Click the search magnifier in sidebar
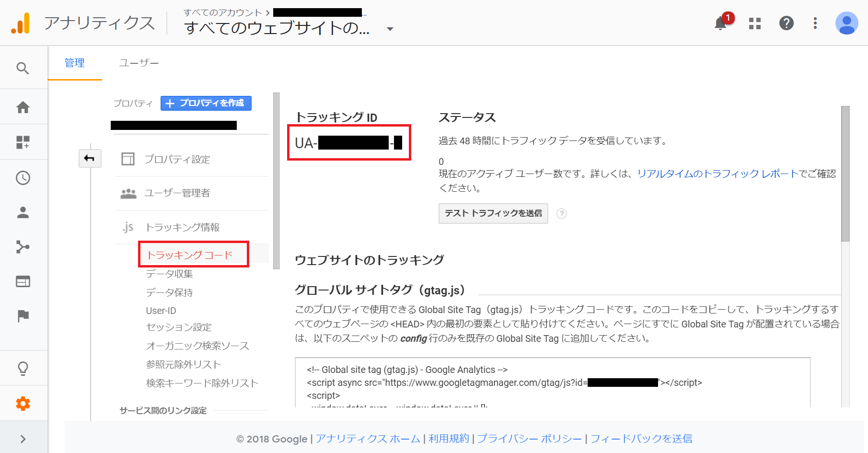 click(x=23, y=68)
